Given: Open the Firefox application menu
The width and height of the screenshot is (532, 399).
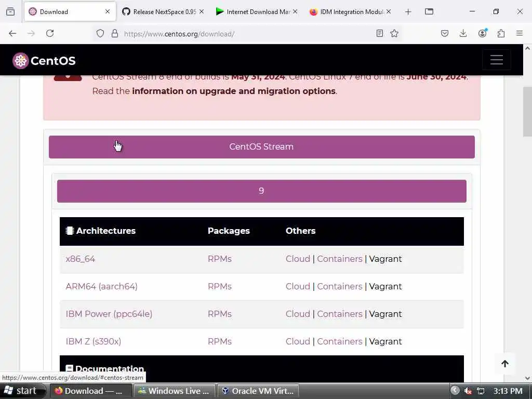Looking at the screenshot, I should tap(520, 33).
